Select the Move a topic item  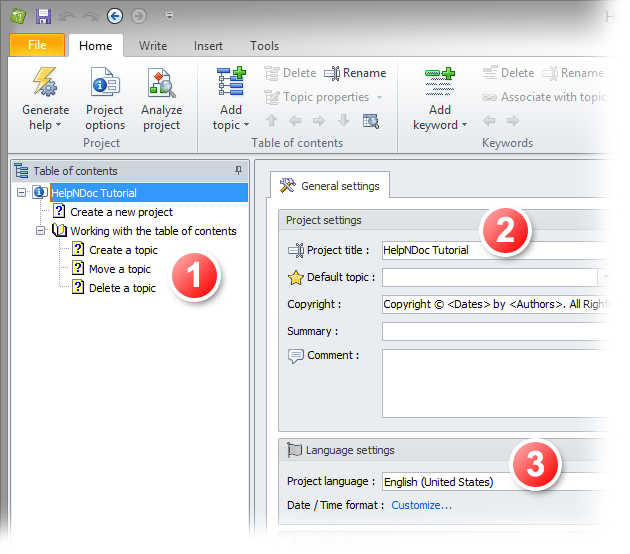click(x=120, y=269)
